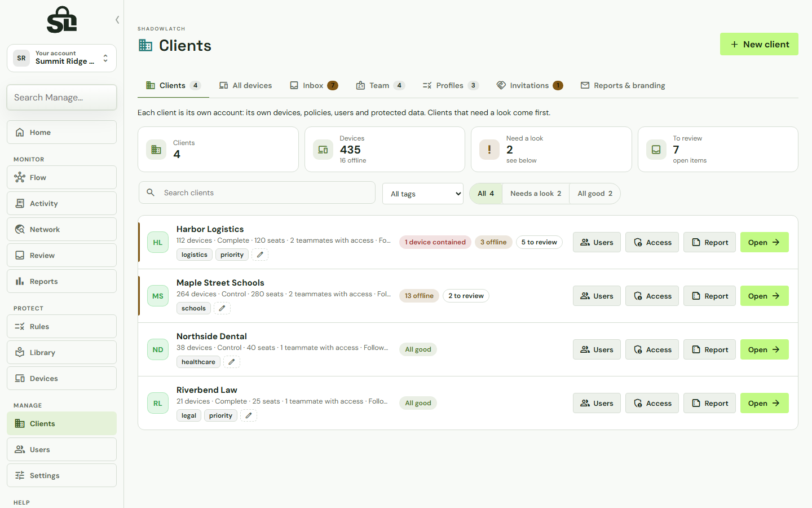This screenshot has width=812, height=508.
Task: Filter clients by All good
Action: [595, 194]
